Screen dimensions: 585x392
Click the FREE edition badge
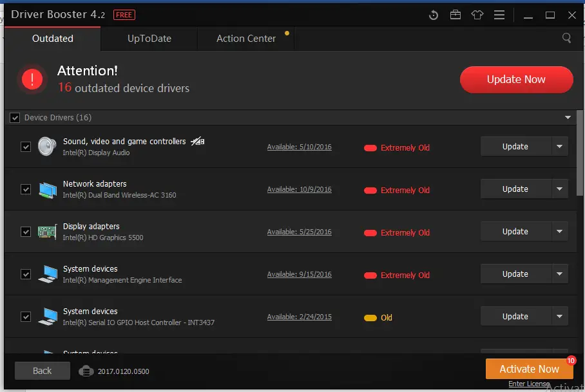click(x=124, y=15)
